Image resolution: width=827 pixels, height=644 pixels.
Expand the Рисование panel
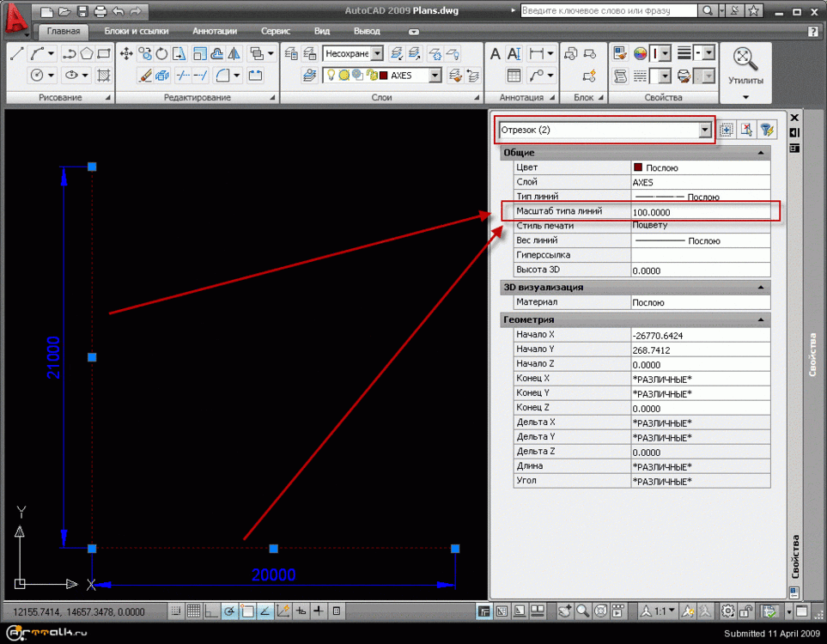point(107,98)
